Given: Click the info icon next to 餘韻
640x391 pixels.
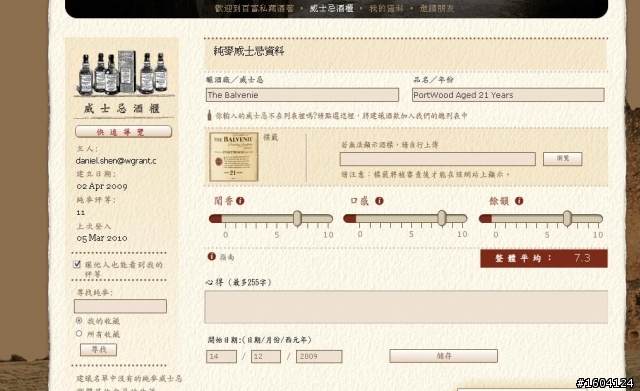Looking at the screenshot, I should (519, 201).
